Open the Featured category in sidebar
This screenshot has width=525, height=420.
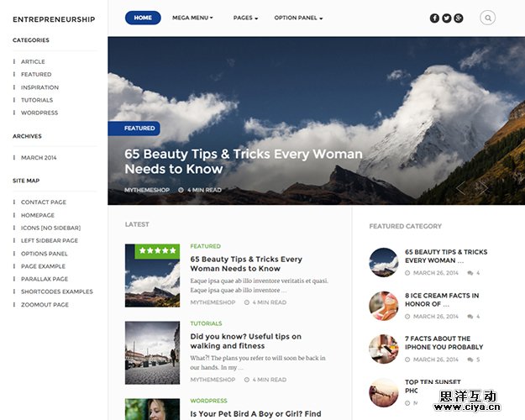36,75
